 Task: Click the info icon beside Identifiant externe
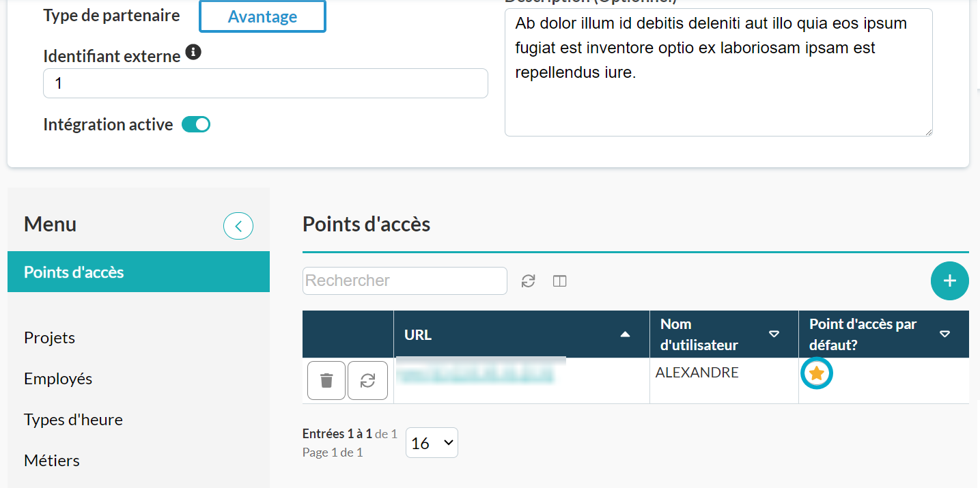[x=193, y=53]
